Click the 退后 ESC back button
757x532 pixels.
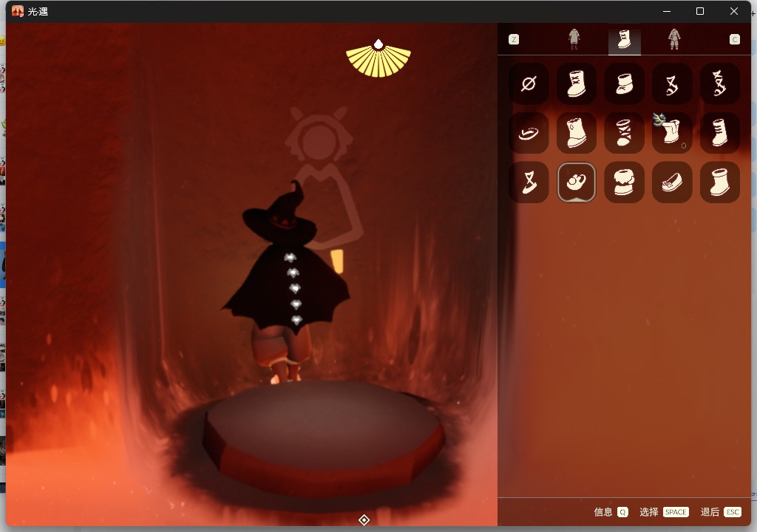721,512
